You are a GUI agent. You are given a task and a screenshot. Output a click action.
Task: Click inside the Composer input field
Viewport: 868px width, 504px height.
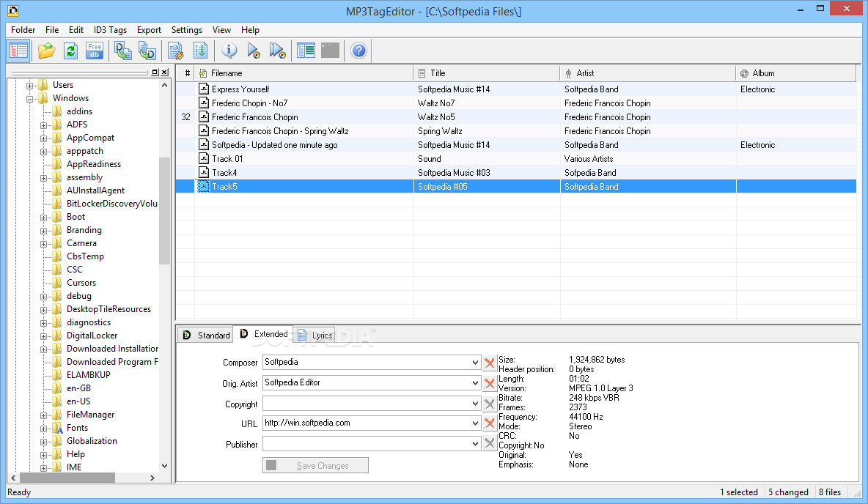tap(366, 363)
